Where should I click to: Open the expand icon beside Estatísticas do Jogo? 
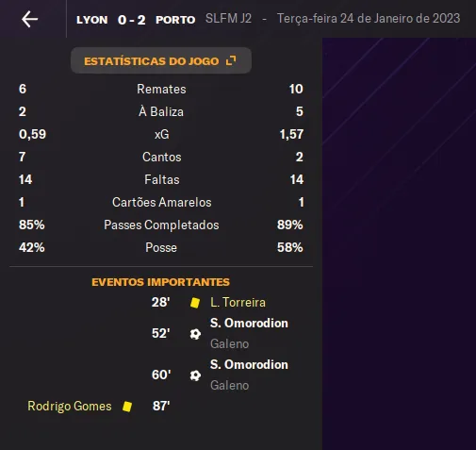point(231,60)
